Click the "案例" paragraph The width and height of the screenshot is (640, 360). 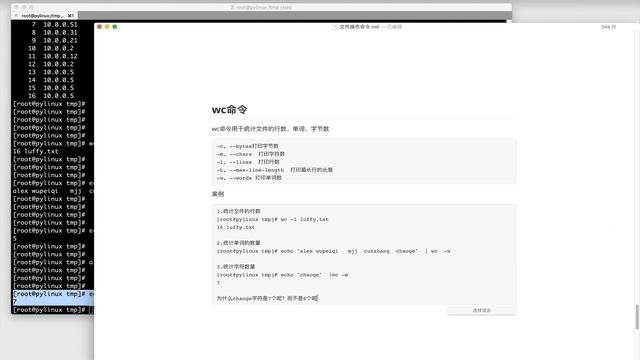pyautogui.click(x=218, y=194)
